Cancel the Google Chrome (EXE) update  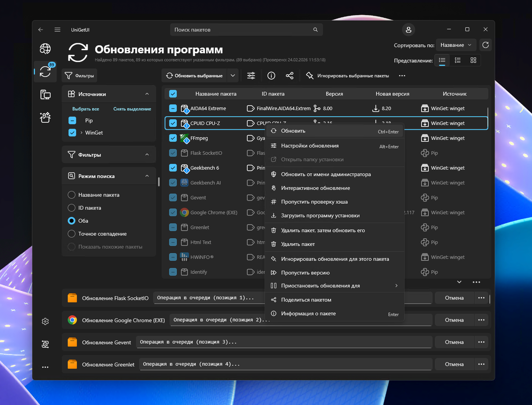pos(454,320)
